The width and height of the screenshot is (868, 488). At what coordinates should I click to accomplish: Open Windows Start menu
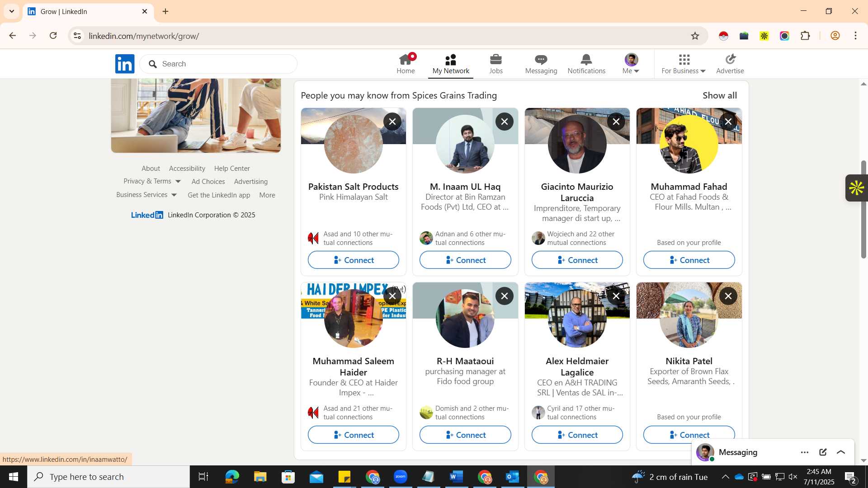13,477
